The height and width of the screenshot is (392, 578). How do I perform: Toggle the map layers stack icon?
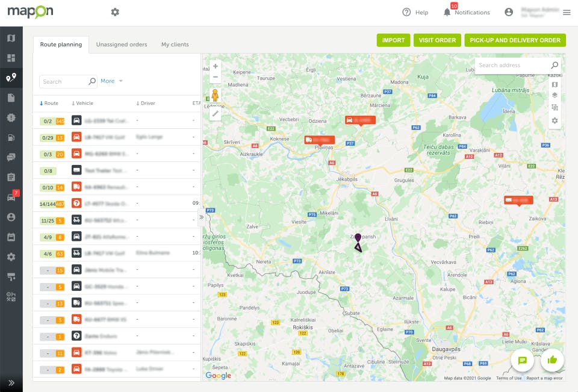pyautogui.click(x=555, y=96)
